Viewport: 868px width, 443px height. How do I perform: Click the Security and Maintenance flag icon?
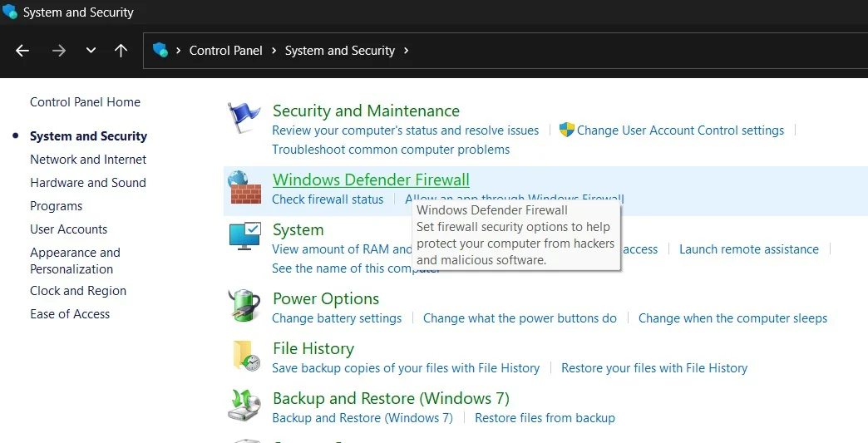[x=244, y=117]
